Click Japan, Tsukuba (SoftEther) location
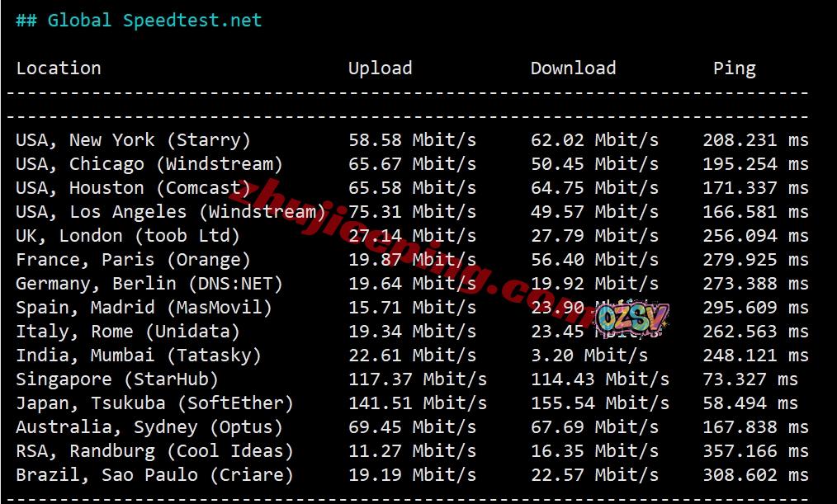The height and width of the screenshot is (504, 837). (x=154, y=403)
